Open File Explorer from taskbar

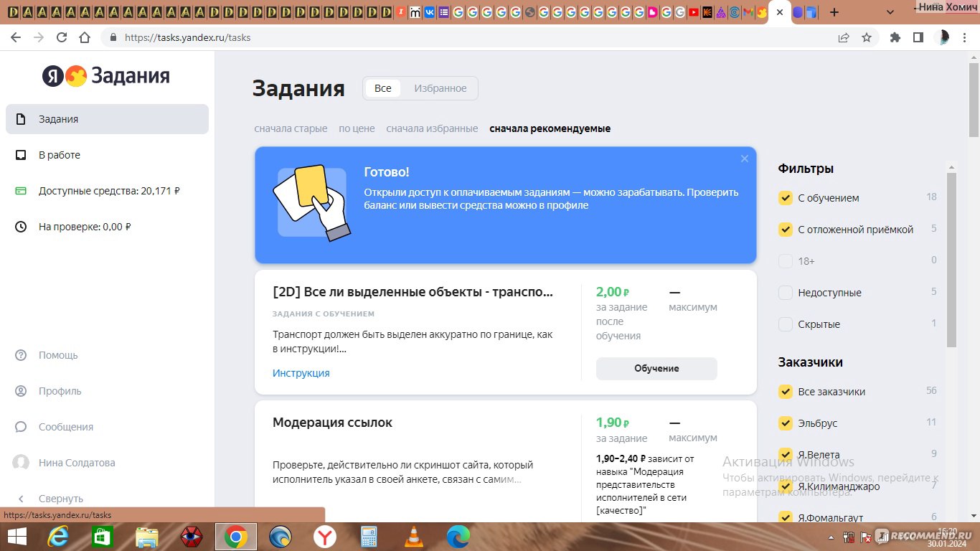click(x=147, y=537)
